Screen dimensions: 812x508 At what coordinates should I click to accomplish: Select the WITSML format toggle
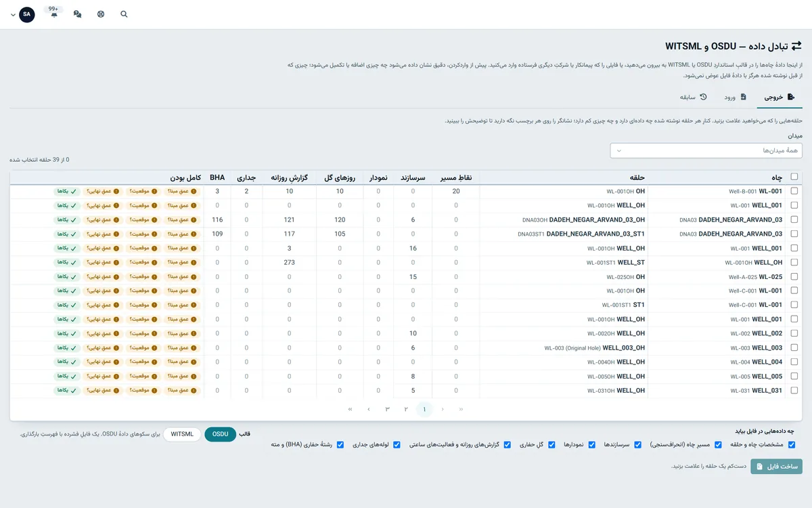pos(182,434)
